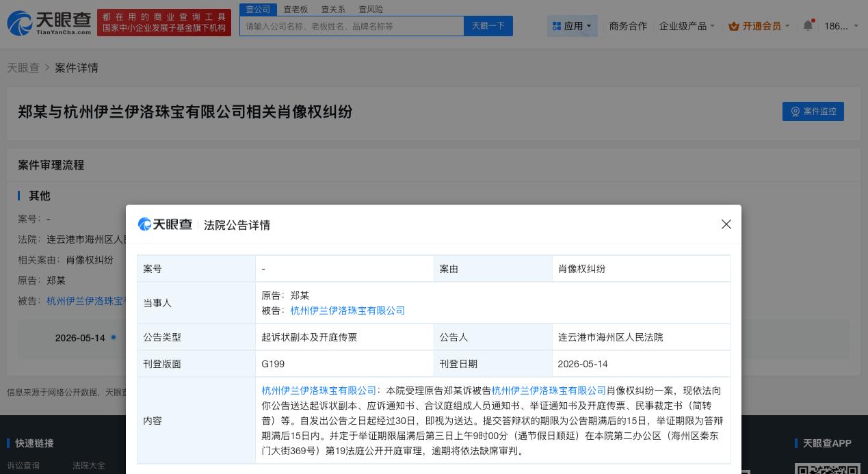
Task: Click the 其他 stage heading
Action: pos(39,196)
